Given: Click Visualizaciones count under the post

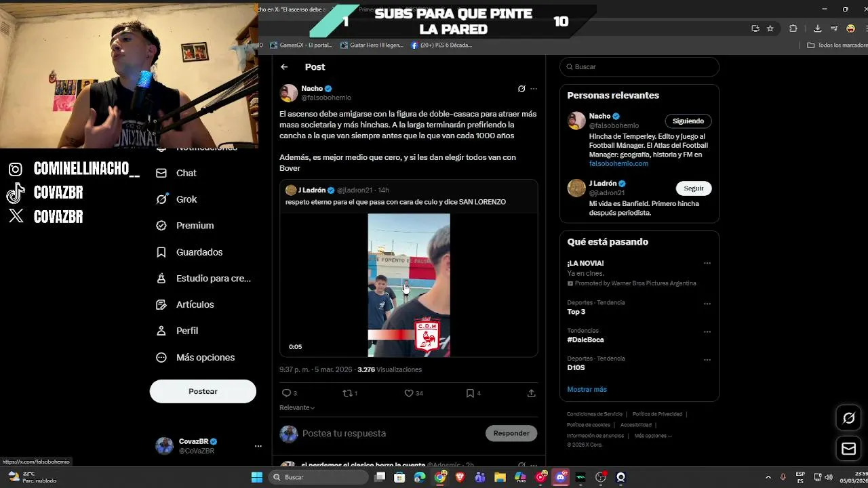Looking at the screenshot, I should tap(389, 369).
